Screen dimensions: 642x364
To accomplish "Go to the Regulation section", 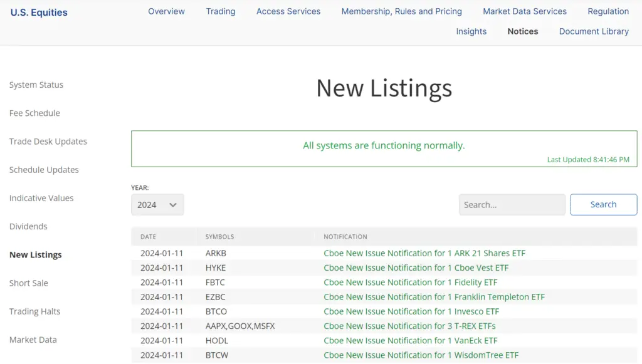I will pyautogui.click(x=608, y=11).
